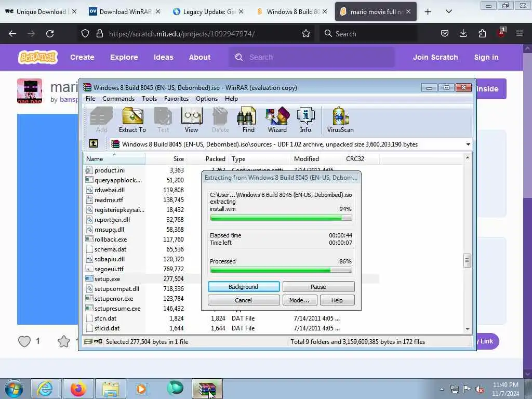Click the install.wim progress bar
532x399 pixels.
pyautogui.click(x=281, y=218)
